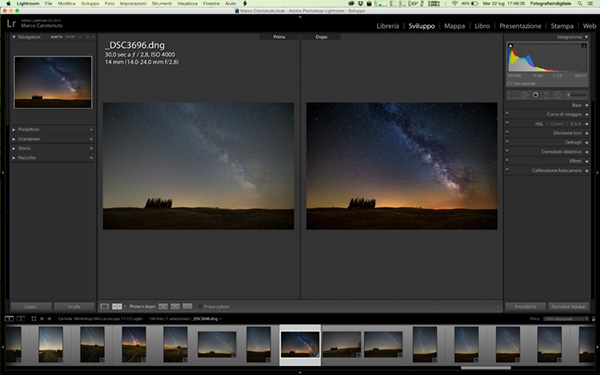Open the Libreria module

pos(388,26)
